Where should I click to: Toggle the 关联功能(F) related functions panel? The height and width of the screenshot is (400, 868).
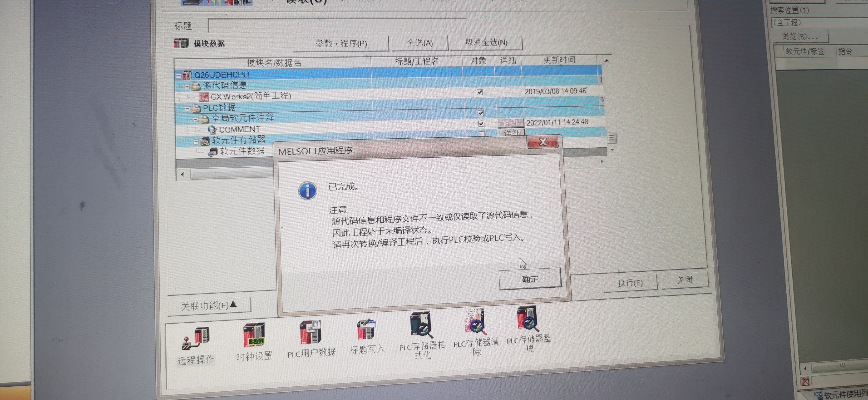tap(209, 305)
